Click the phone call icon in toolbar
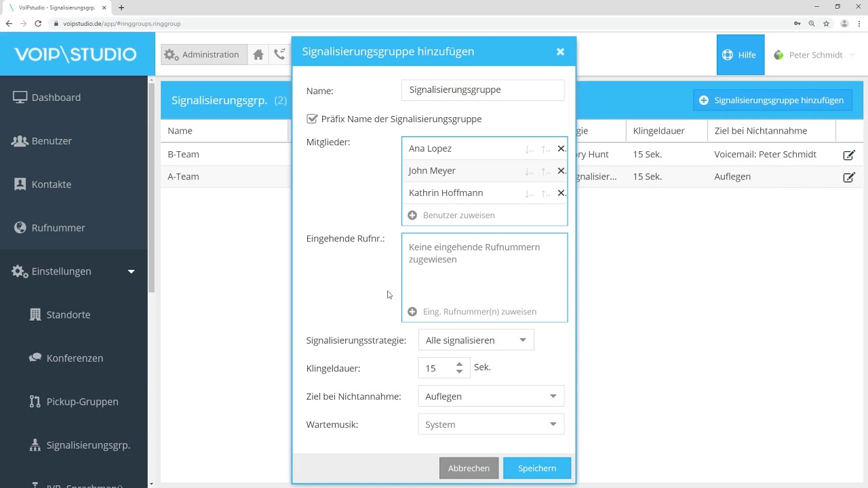868x488 pixels. [x=279, y=55]
